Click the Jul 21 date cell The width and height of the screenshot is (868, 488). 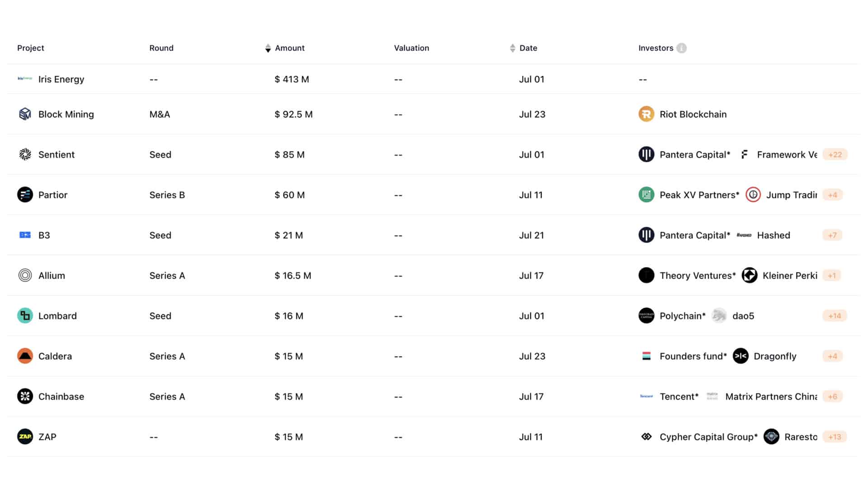tap(531, 235)
